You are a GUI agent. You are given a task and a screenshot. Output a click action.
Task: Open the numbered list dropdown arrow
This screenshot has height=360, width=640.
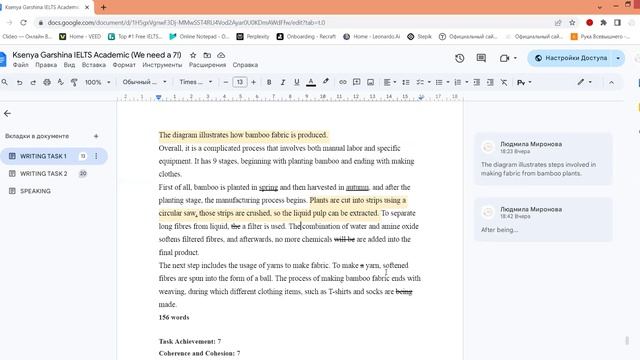pos(467,82)
